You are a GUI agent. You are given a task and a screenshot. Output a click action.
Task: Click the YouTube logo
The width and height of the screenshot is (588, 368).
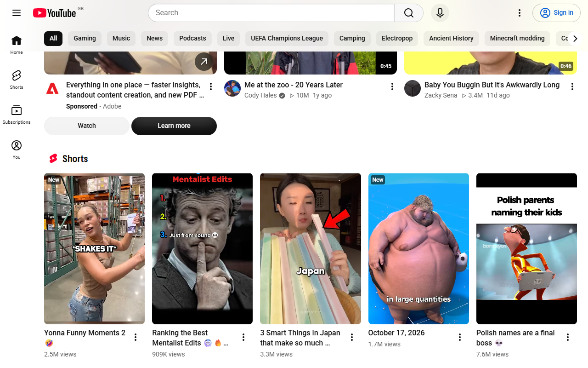(x=55, y=13)
